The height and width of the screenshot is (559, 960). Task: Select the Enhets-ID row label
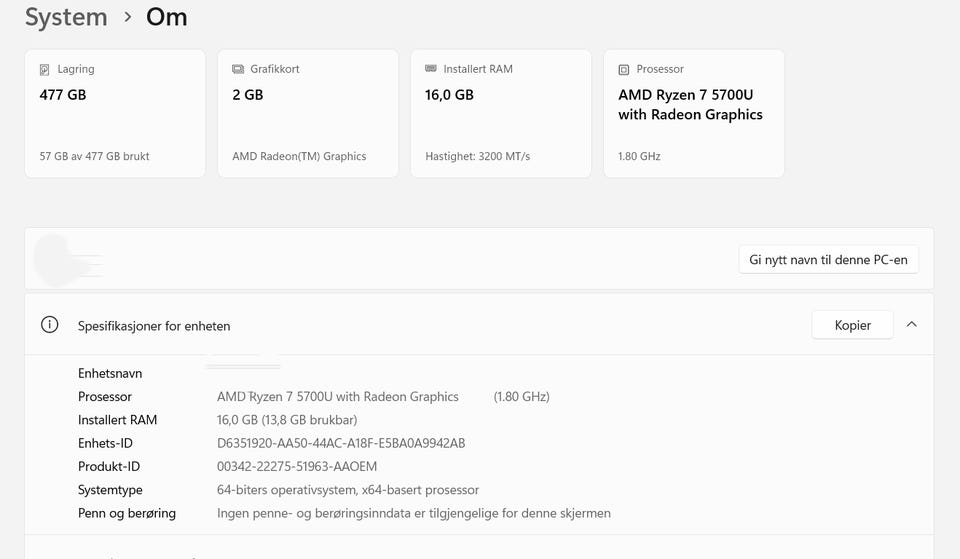(105, 443)
